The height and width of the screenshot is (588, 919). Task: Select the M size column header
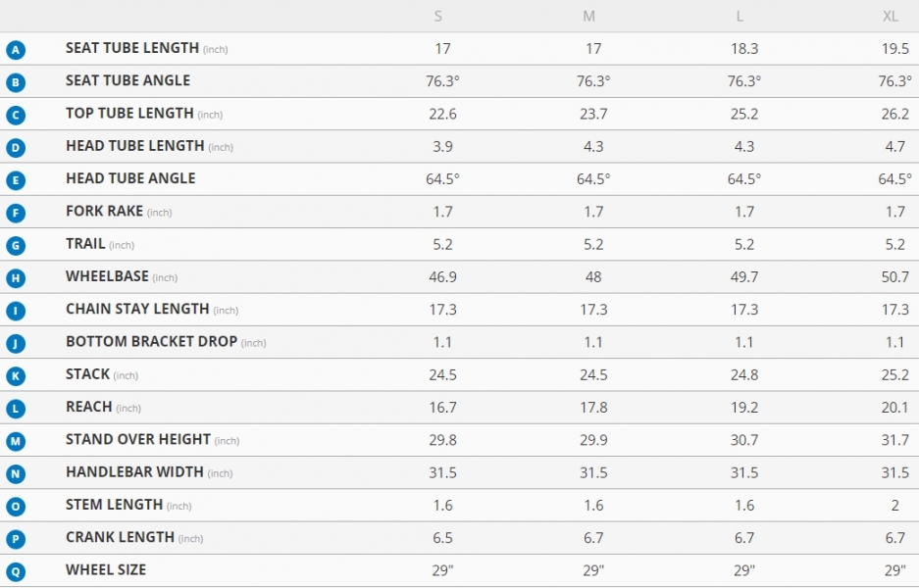(589, 17)
